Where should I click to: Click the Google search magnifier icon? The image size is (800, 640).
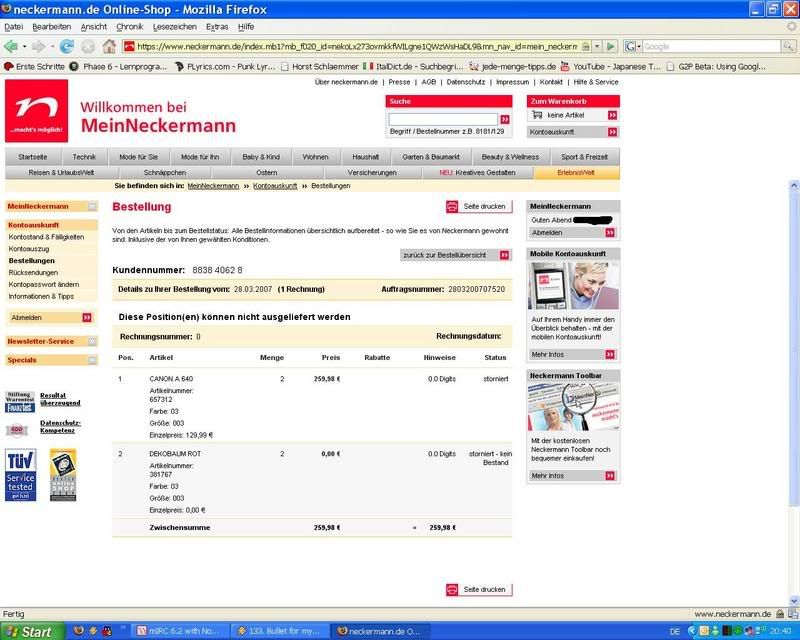pyautogui.click(x=788, y=46)
